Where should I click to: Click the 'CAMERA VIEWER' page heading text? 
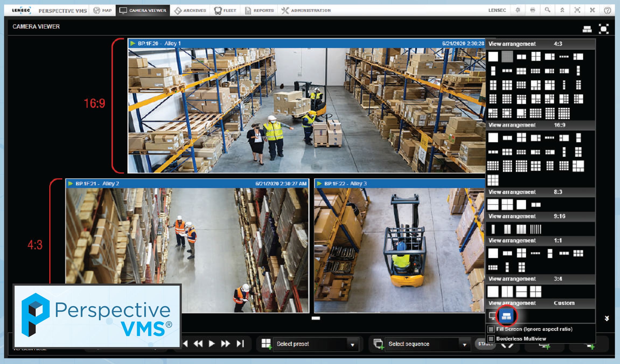36,26
